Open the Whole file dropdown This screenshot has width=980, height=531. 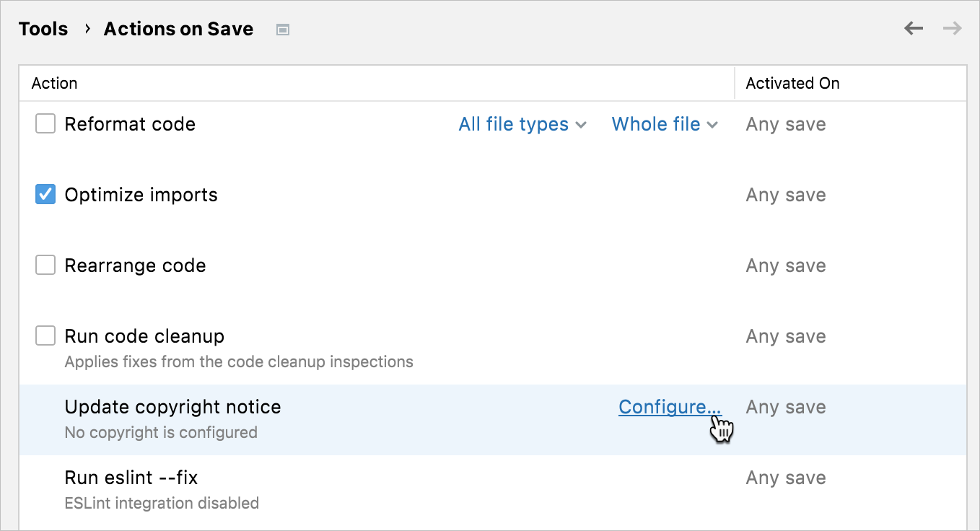click(665, 124)
